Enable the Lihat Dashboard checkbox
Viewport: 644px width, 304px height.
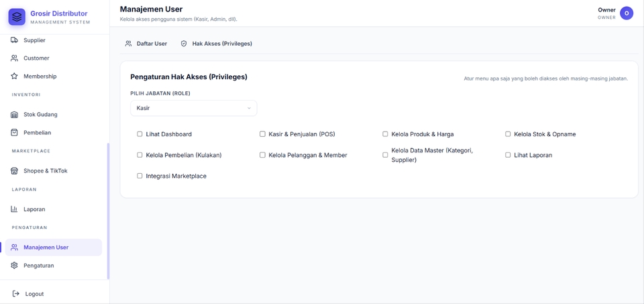[x=140, y=134]
